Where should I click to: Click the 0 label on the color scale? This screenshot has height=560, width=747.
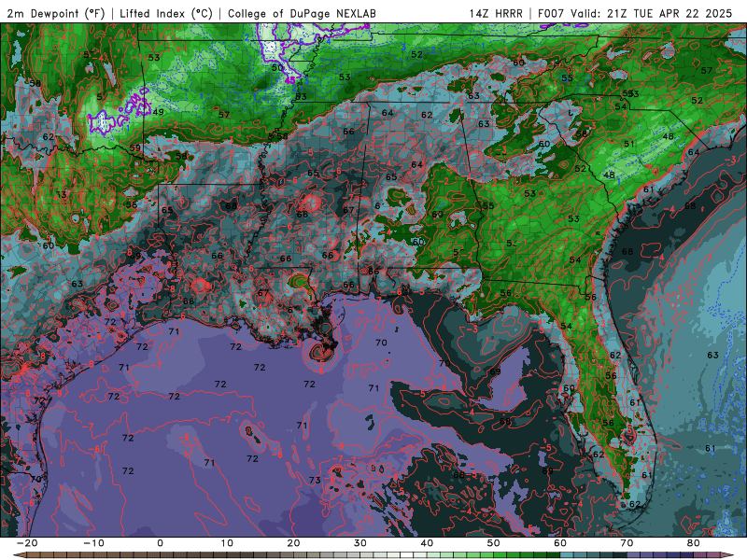[x=160, y=543]
